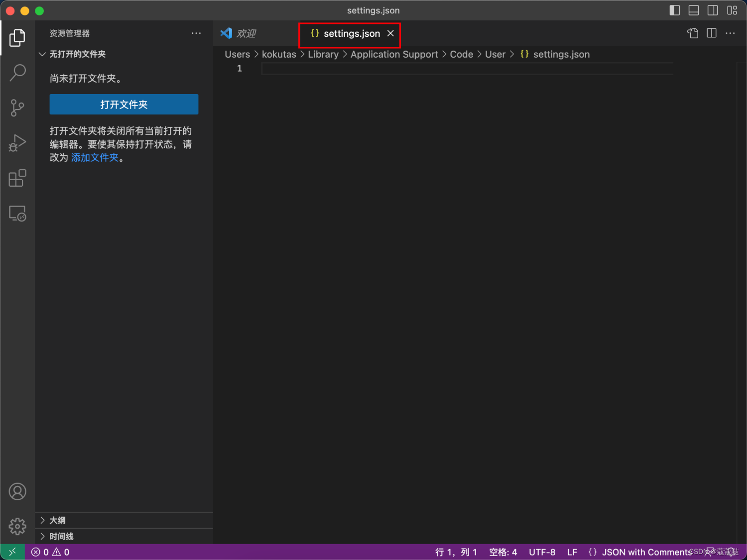Open the Explorer view in activity bar
Viewport: 747px width, 560px height.
[17, 38]
